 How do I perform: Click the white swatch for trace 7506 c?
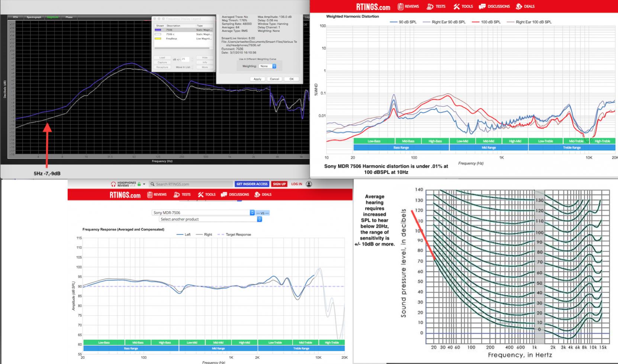pos(158,34)
